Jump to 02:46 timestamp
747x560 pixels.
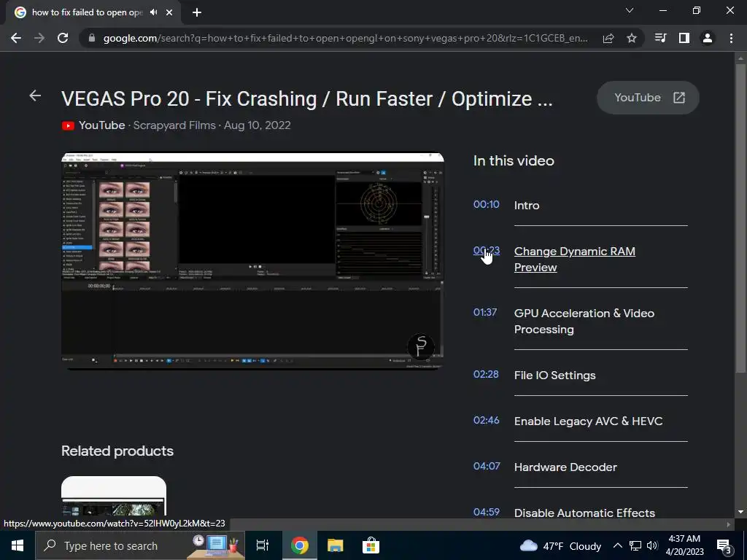(487, 420)
